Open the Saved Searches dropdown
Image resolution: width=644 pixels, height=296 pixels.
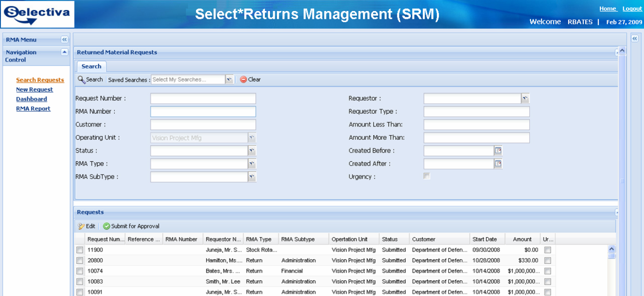tap(229, 80)
